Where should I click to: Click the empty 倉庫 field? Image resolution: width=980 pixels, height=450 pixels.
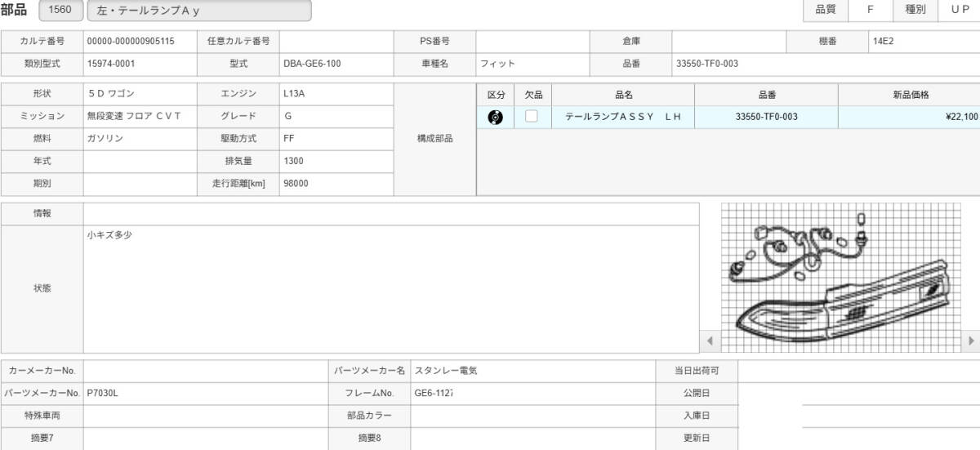[x=728, y=41]
